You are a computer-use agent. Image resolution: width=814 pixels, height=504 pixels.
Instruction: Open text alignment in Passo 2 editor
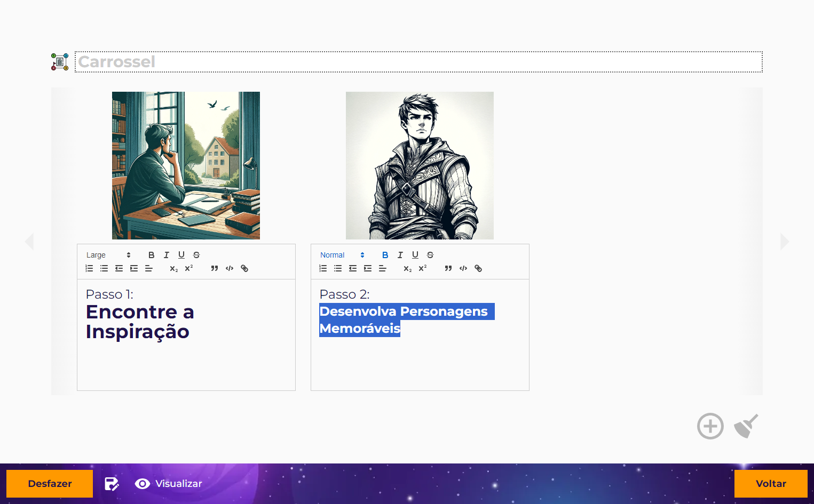pyautogui.click(x=383, y=268)
